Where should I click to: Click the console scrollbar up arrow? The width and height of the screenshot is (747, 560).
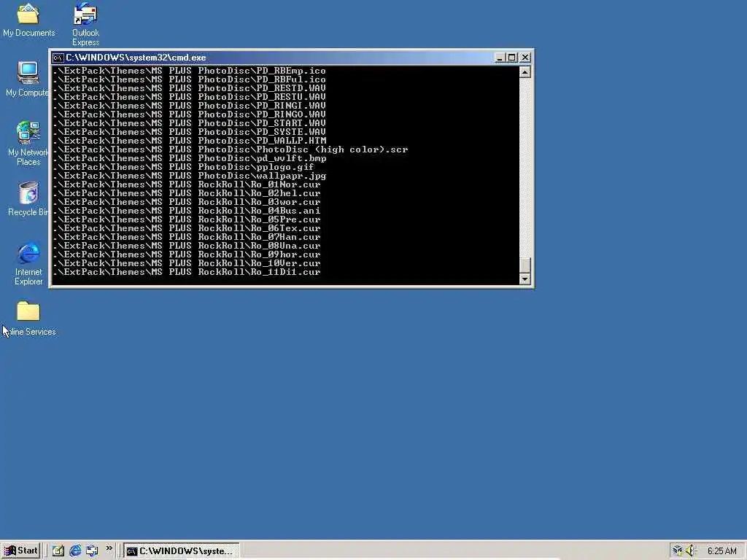point(525,72)
